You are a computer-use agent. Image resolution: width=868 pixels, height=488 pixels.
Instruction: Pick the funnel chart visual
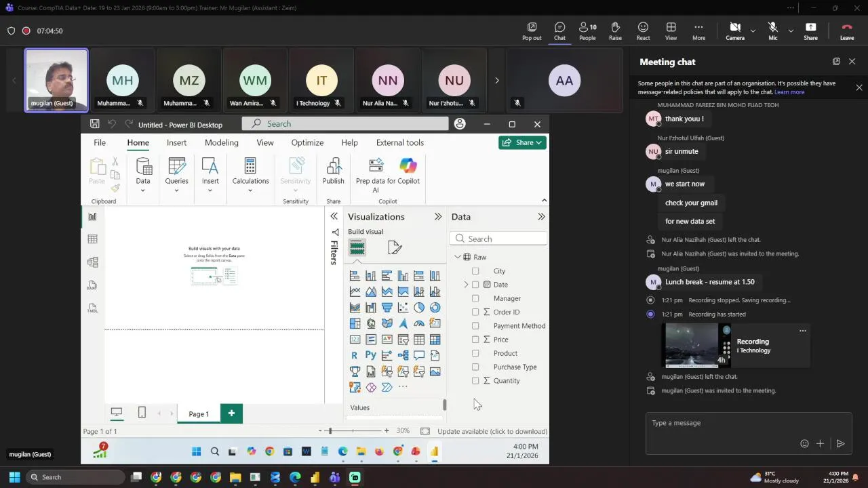[x=387, y=307]
